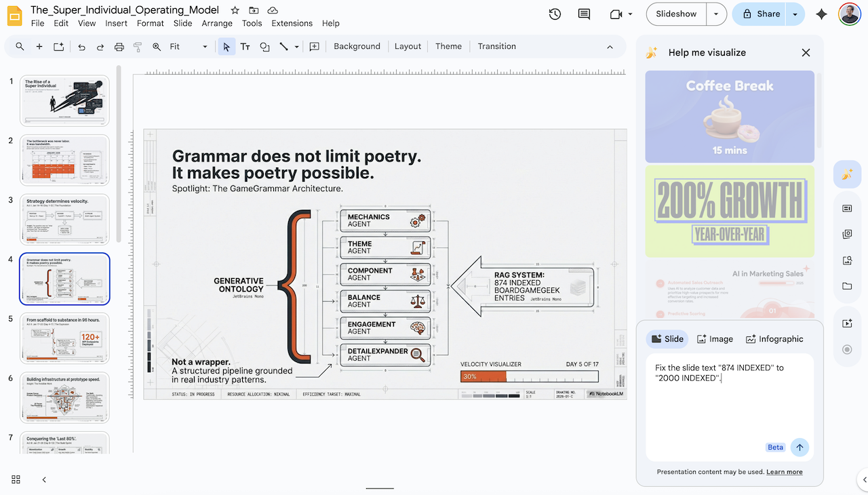The image size is (868, 495).
Task: Click the undo arrow in the toolbar
Action: coord(81,46)
